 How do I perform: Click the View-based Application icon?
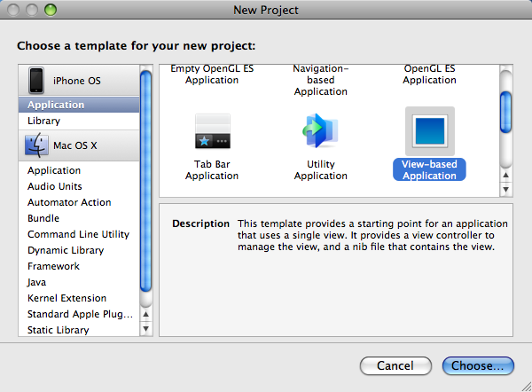click(x=429, y=131)
